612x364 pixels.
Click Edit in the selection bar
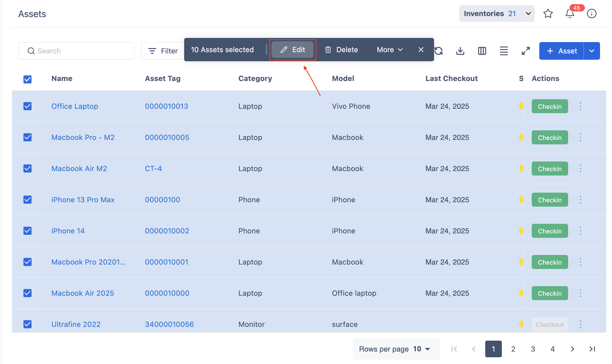[293, 50]
